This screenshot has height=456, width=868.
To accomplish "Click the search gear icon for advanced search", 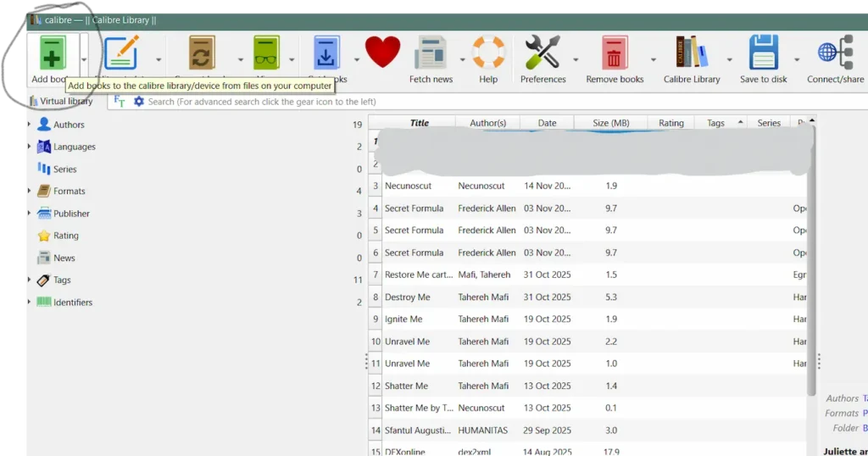I will [139, 101].
